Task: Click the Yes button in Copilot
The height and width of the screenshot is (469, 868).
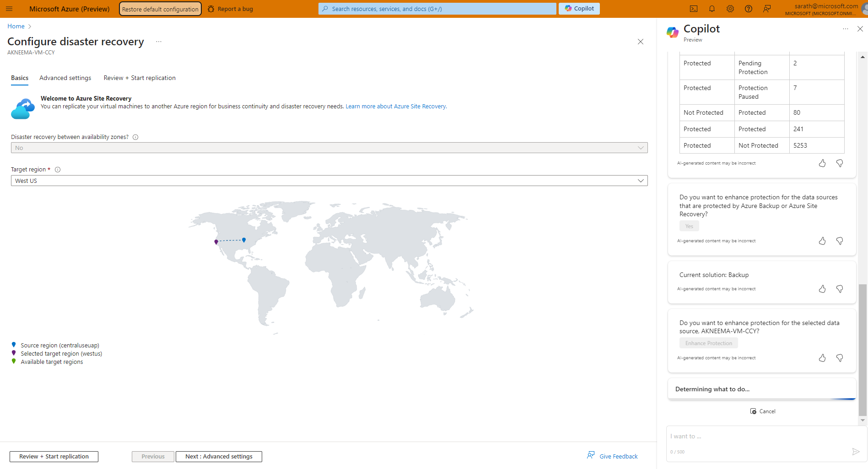Action: (x=689, y=226)
